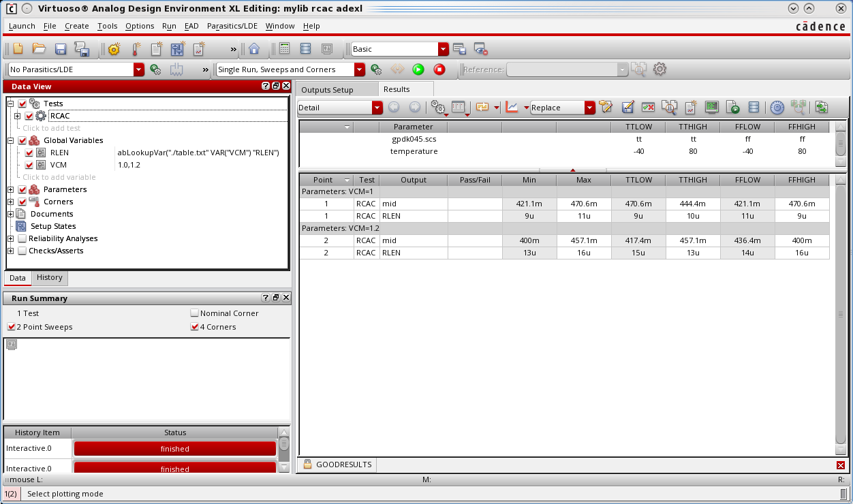
Task: Click the first finished status bar for Interactive.0
Action: pos(175,449)
